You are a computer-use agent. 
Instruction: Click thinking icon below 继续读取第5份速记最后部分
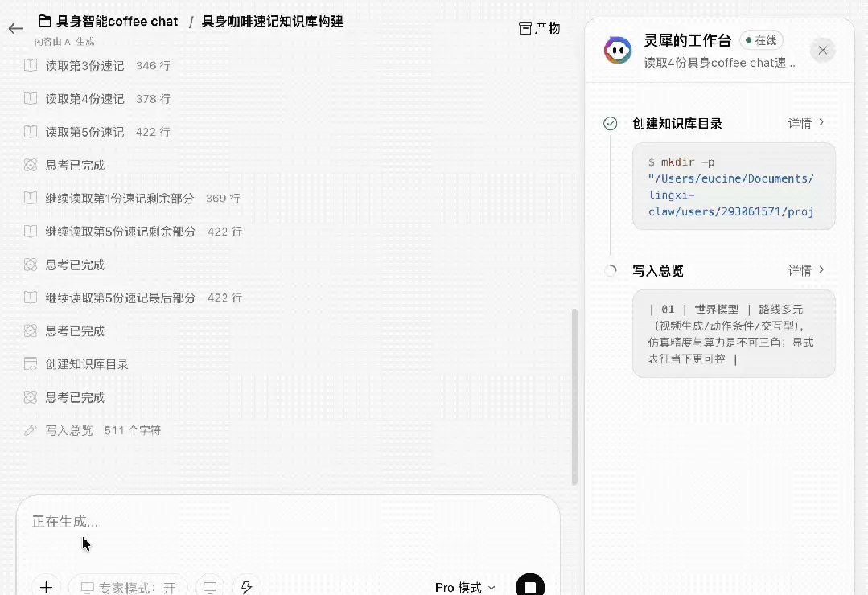31,331
